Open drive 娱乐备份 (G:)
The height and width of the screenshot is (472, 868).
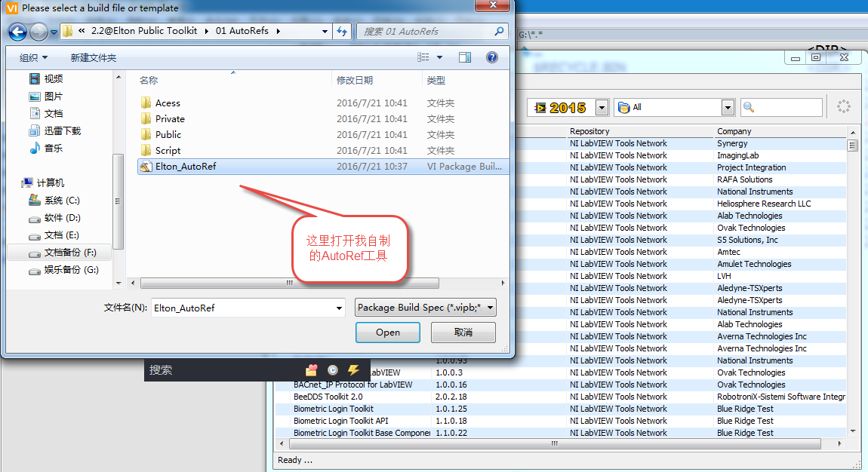[x=63, y=270]
